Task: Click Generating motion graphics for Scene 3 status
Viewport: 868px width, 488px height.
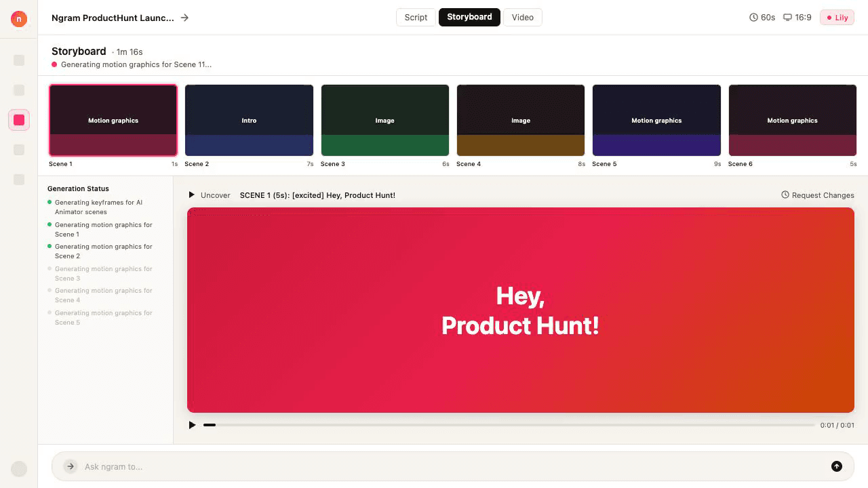Action: [104, 273]
